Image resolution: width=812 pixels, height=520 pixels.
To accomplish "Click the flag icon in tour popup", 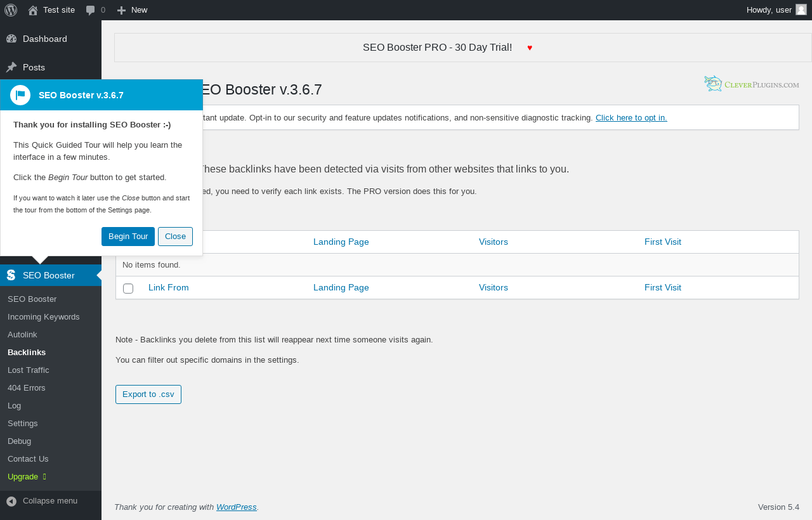I will pos(20,95).
